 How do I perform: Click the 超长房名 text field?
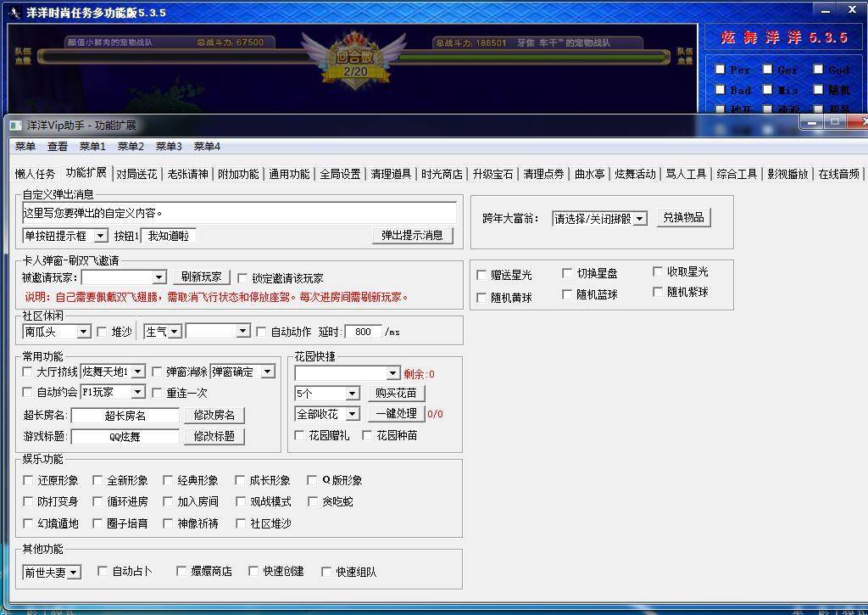pyautogui.click(x=125, y=416)
